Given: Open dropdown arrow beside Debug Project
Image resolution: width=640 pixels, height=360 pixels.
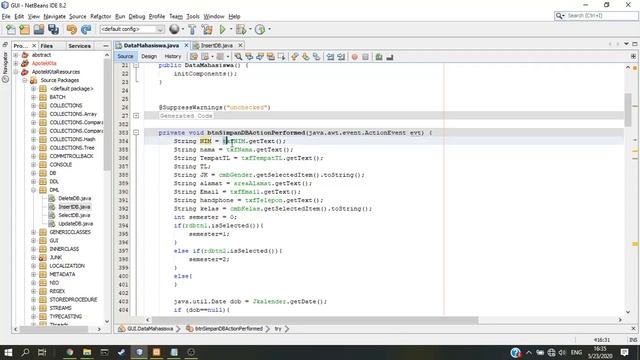Looking at the screenshot, I should [250, 29].
